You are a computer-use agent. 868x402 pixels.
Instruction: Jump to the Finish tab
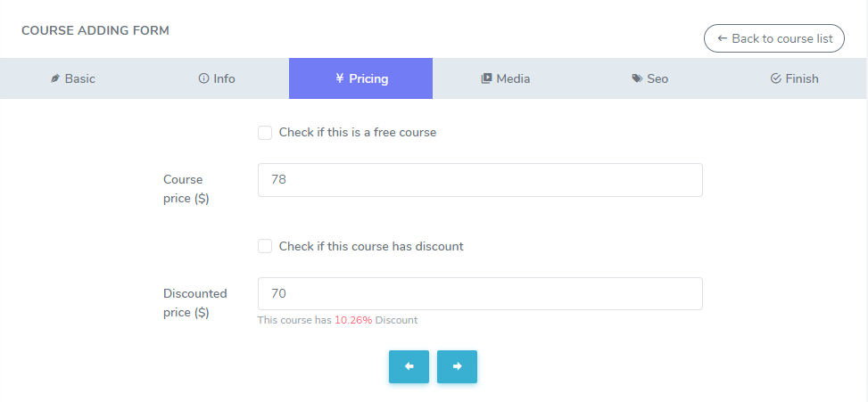(801, 78)
